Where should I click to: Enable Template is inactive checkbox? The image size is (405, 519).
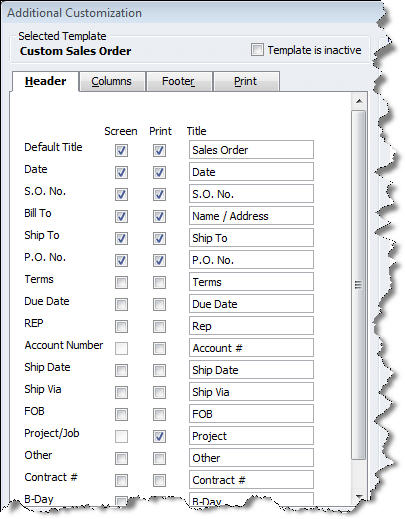pyautogui.click(x=257, y=50)
